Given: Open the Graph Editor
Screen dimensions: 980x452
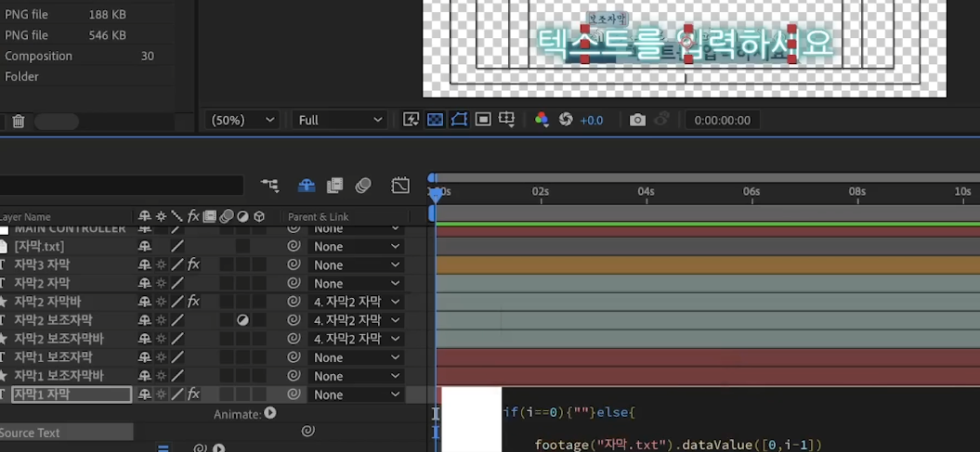Looking at the screenshot, I should point(400,186).
